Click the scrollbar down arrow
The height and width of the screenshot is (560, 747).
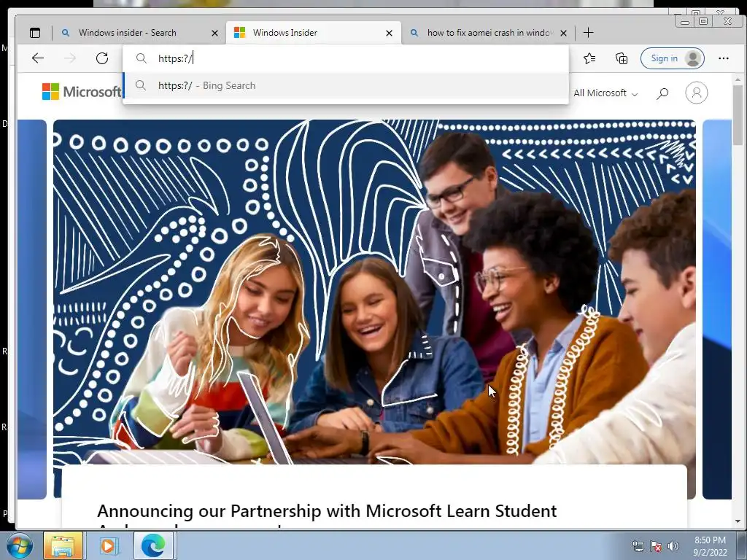(x=738, y=521)
